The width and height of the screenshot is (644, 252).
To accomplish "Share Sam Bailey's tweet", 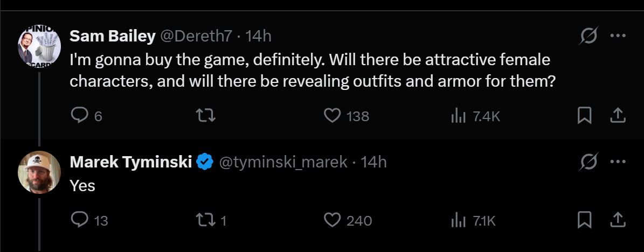I will (618, 116).
